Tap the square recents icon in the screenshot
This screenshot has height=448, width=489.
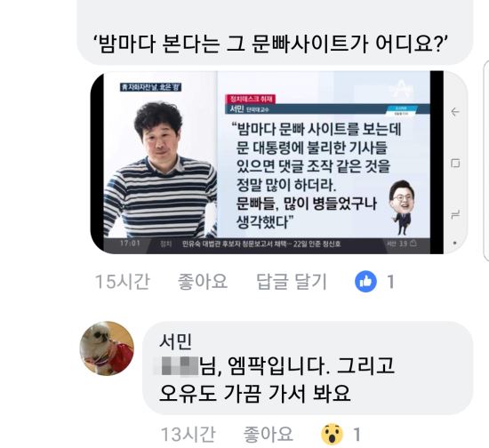(x=455, y=163)
